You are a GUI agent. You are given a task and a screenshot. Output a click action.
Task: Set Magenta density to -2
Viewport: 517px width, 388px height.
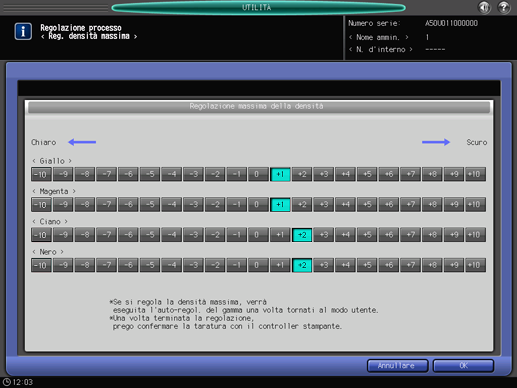click(215, 205)
